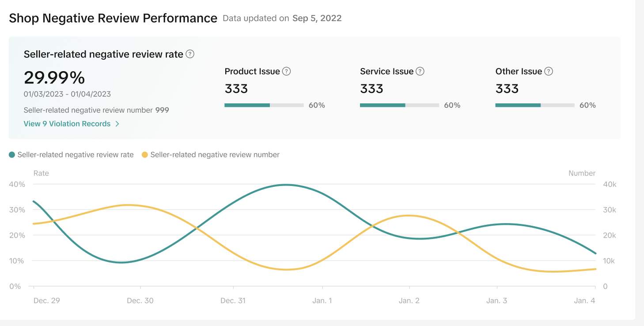
Task: Click the Other Issue help icon
Action: 549,72
